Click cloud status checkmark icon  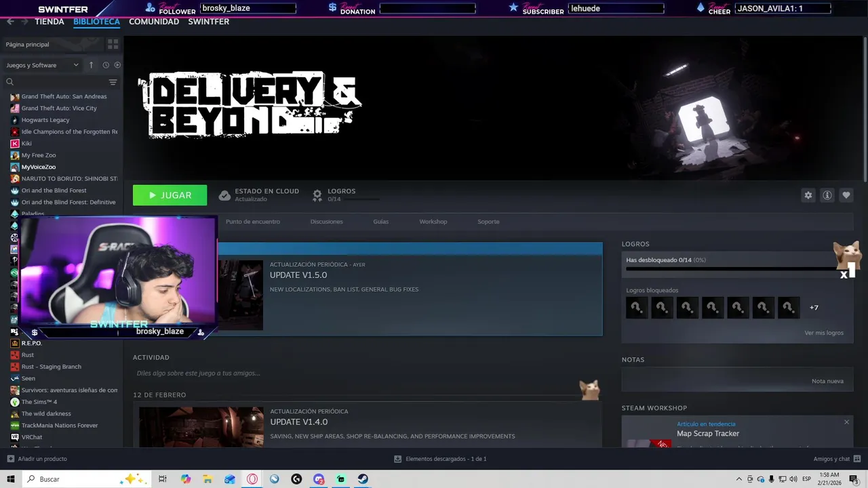tap(224, 195)
